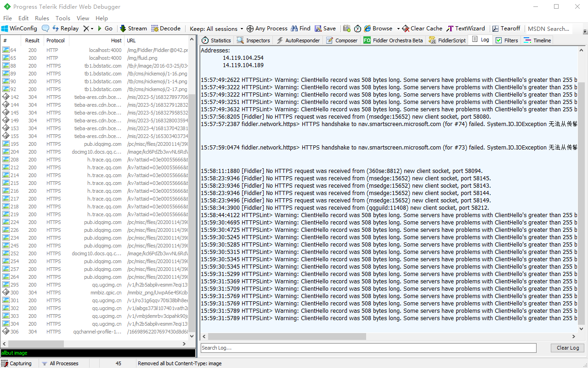The width and height of the screenshot is (588, 368).
Task: Switch to the AutoResponder tab
Action: (x=298, y=40)
